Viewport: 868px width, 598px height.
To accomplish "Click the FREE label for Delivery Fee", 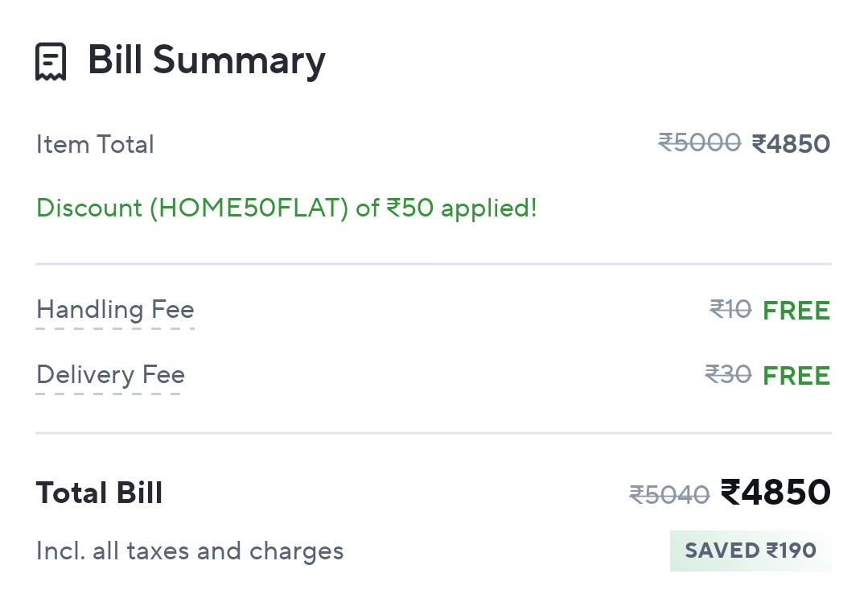I will [x=796, y=376].
